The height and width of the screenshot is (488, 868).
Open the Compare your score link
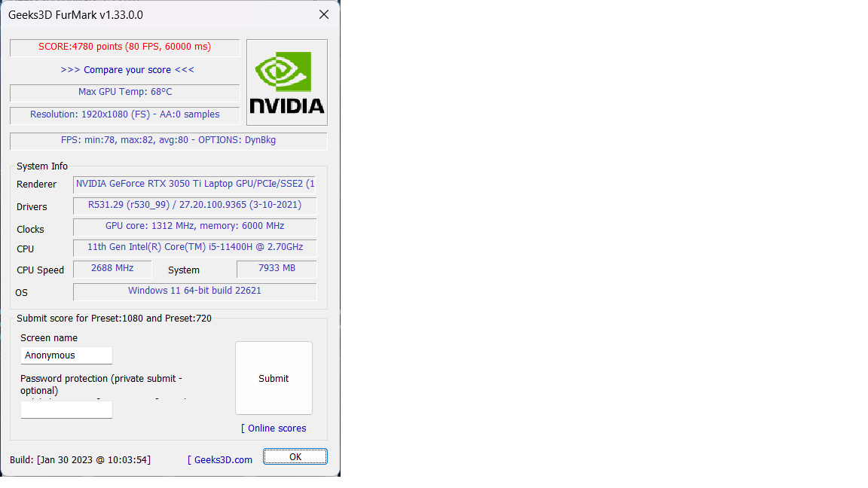[x=127, y=70]
